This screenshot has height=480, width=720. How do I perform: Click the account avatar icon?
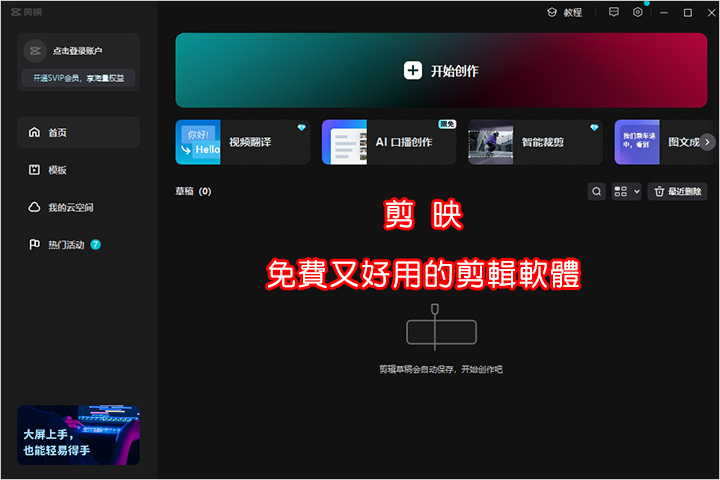pos(35,51)
